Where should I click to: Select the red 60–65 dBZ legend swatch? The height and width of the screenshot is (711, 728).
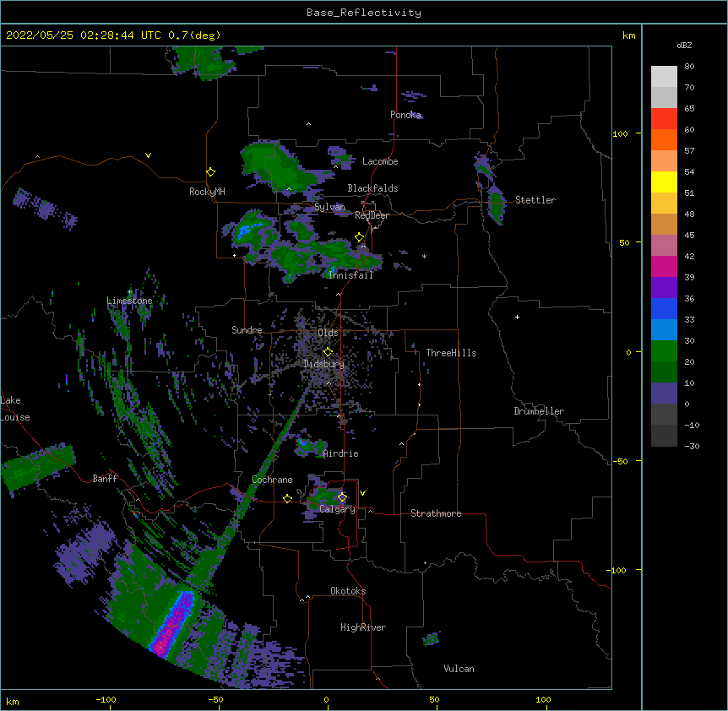point(664,119)
